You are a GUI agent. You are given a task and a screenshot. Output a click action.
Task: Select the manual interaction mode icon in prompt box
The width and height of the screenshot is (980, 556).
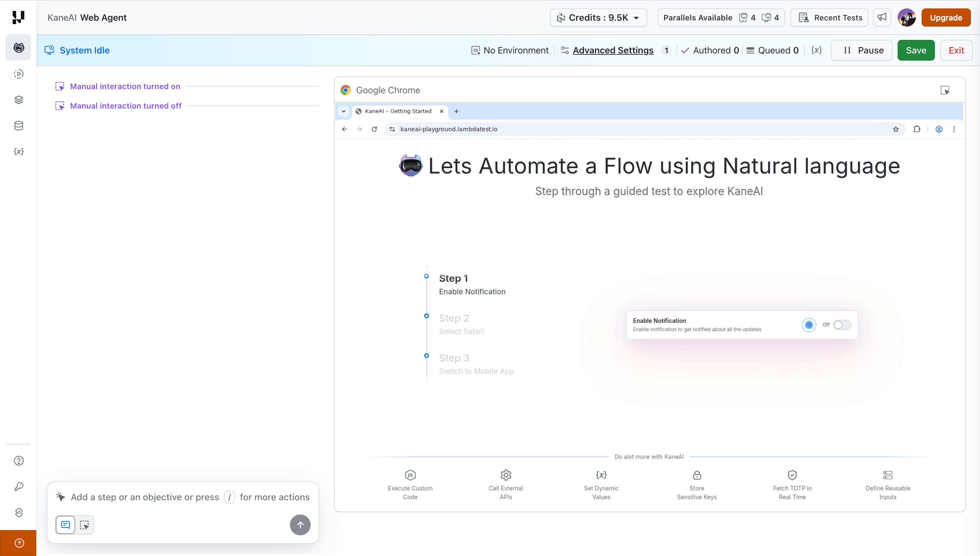pyautogui.click(x=84, y=525)
